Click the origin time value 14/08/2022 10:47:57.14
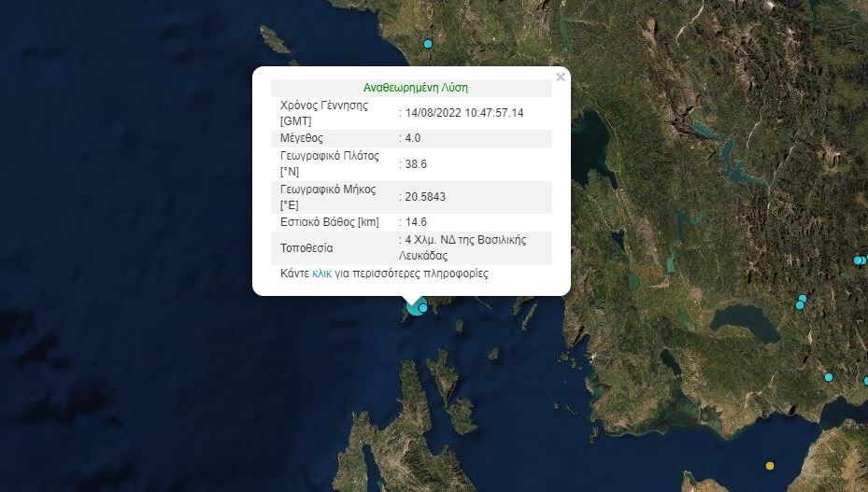 click(x=464, y=113)
